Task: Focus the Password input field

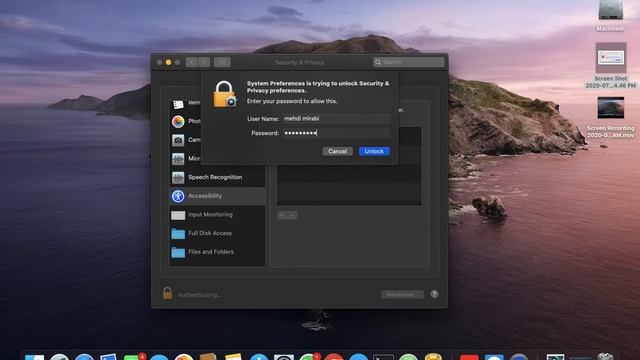Action: coord(336,133)
